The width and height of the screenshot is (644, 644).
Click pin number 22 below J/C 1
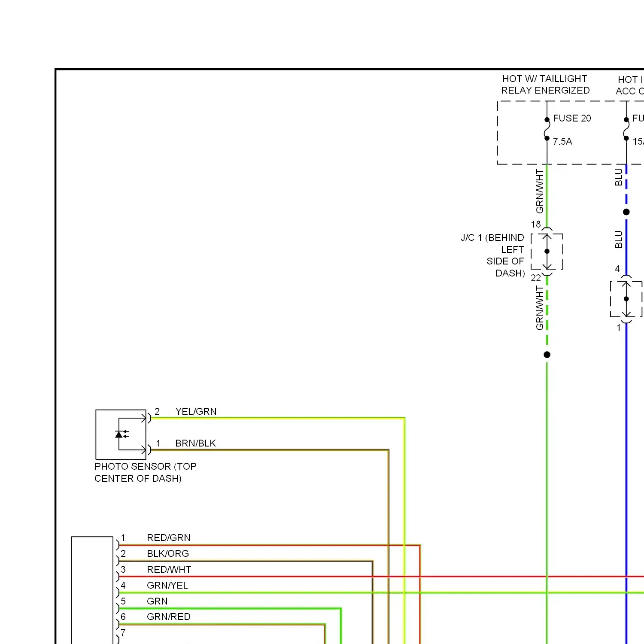[536, 278]
